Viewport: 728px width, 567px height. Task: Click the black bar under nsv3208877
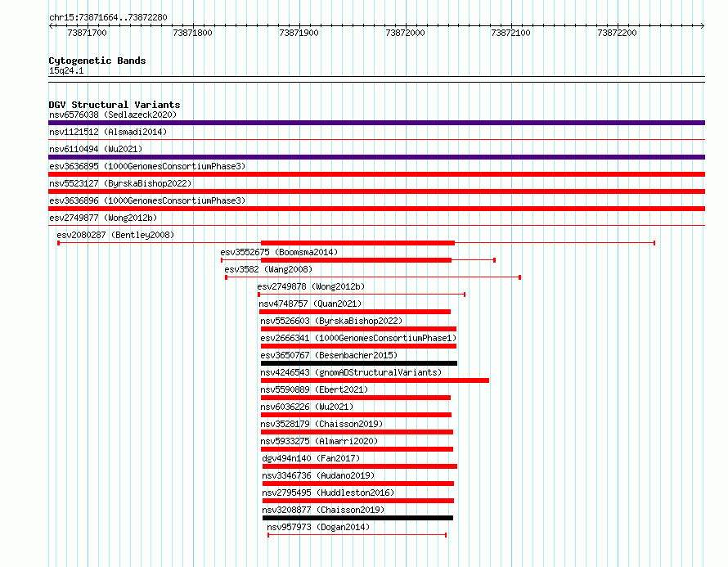coord(358,518)
